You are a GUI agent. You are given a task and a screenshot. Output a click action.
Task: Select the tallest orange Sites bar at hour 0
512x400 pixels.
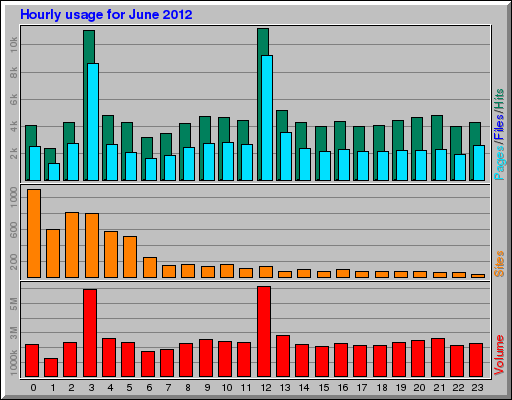[34, 233]
